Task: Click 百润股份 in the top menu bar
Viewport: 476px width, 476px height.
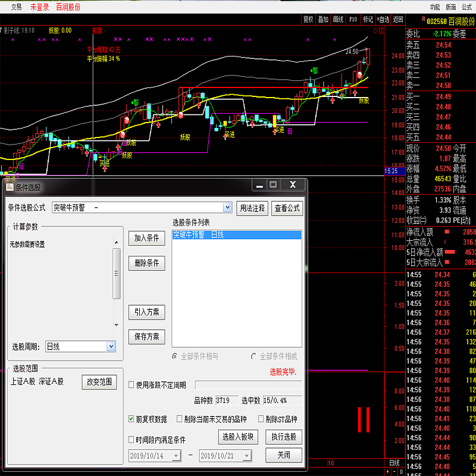Action: (x=68, y=7)
